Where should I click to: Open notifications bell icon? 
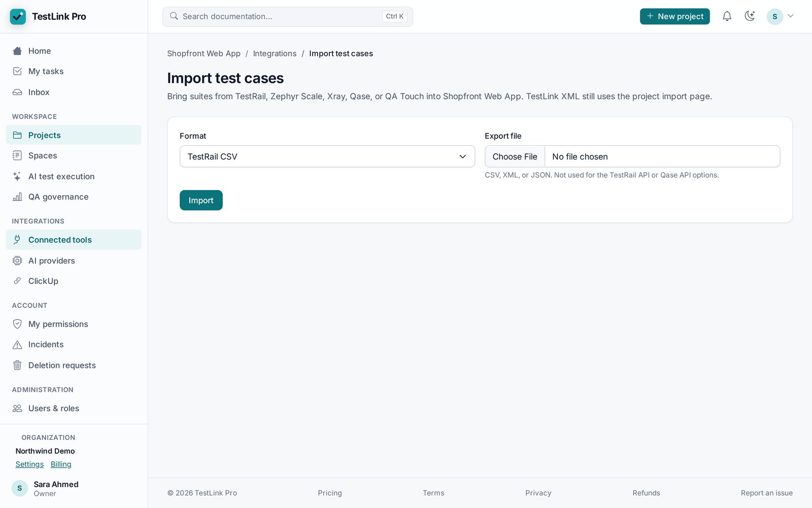[727, 16]
